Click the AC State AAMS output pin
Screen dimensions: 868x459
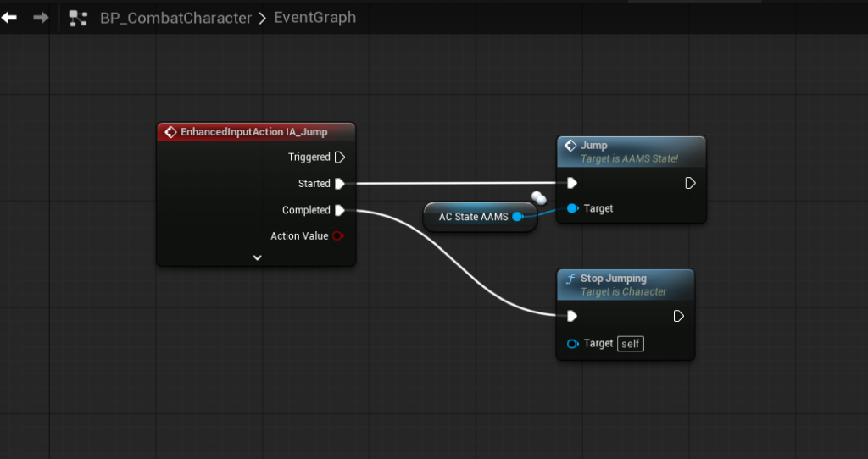[x=517, y=217]
